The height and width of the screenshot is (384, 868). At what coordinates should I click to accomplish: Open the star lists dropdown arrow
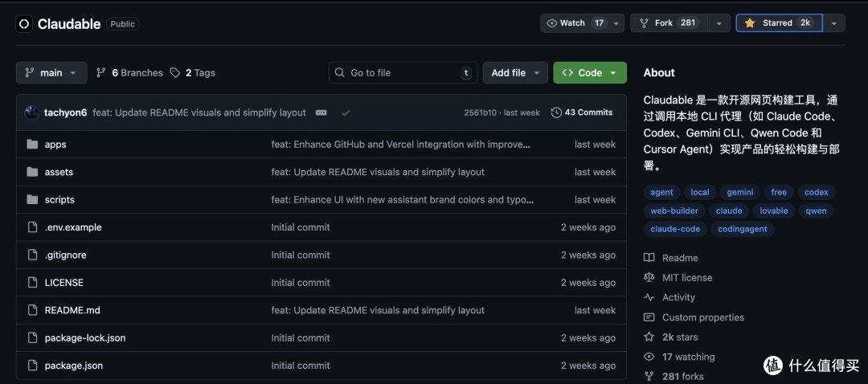point(834,23)
